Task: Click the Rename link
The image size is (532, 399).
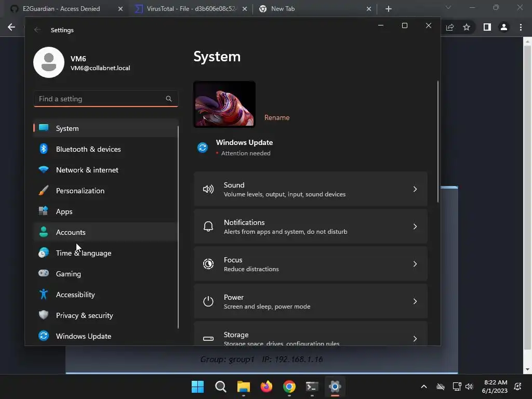Action: pyautogui.click(x=277, y=117)
